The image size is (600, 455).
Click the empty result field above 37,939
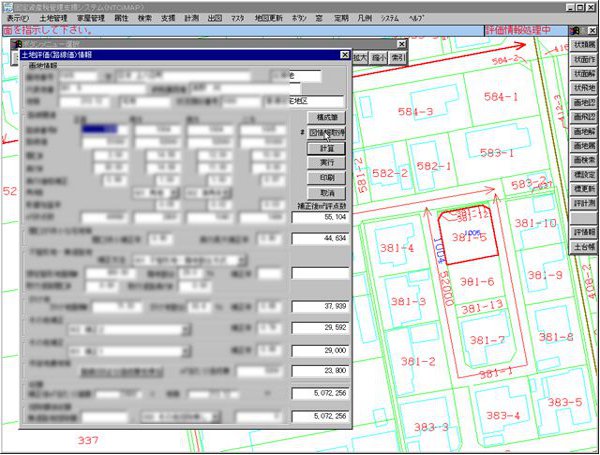tap(320, 273)
